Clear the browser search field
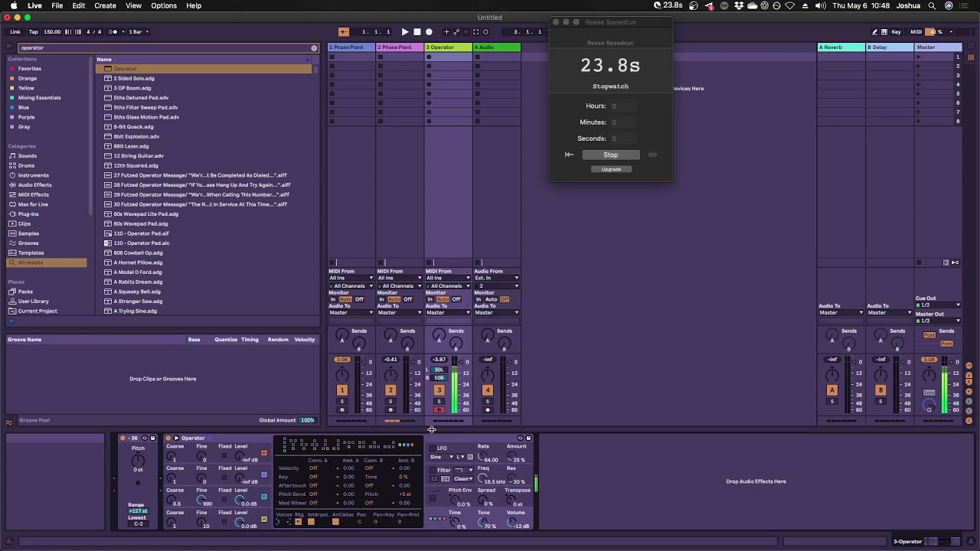Image resolution: width=980 pixels, height=551 pixels. tap(314, 48)
